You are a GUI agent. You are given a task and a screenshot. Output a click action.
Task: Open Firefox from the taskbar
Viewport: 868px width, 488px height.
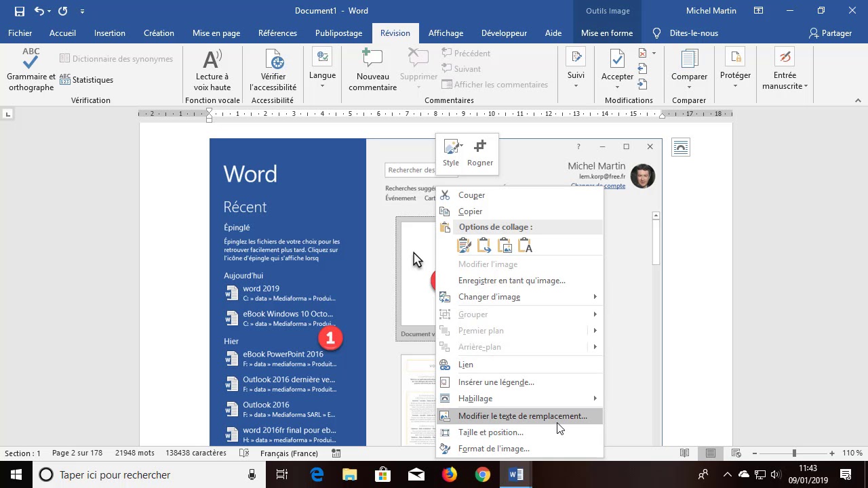(x=450, y=475)
